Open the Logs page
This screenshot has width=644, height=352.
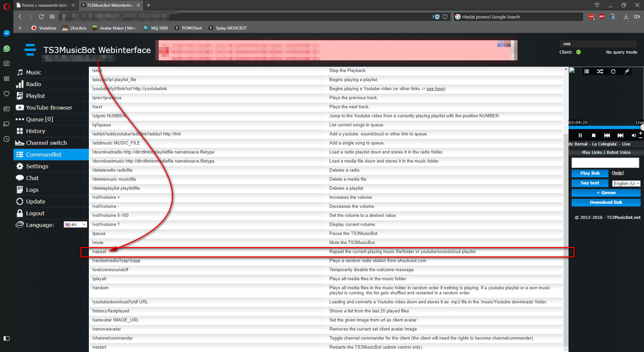pyautogui.click(x=51, y=190)
